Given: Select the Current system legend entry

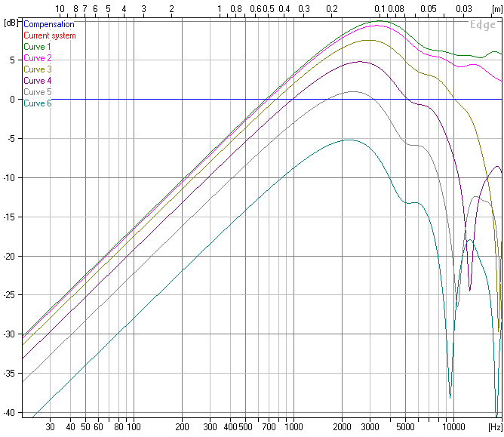Looking at the screenshot, I should (x=50, y=35).
